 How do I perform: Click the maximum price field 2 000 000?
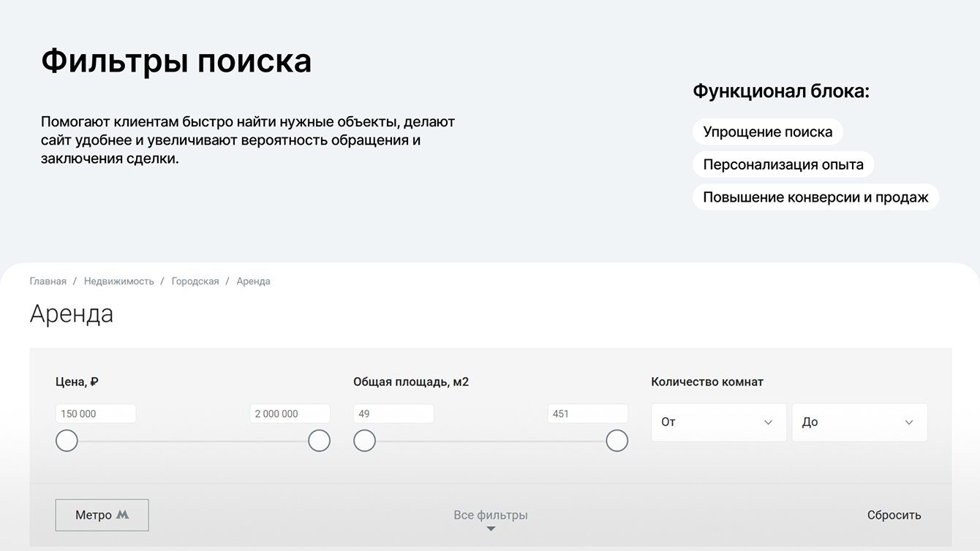(290, 414)
